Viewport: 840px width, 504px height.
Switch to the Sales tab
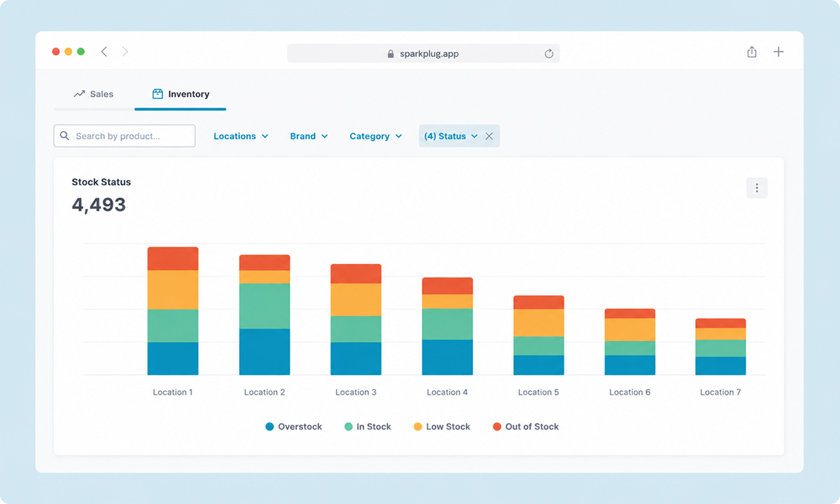(94, 94)
